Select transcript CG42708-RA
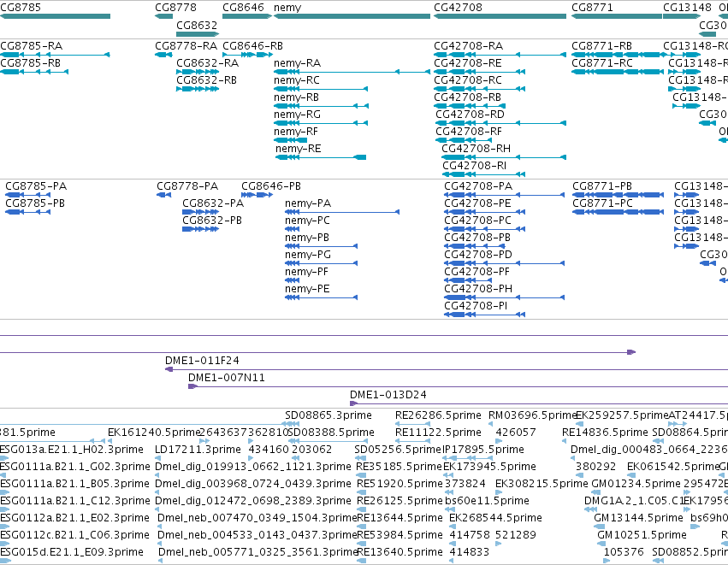The width and height of the screenshot is (728, 565). coord(500,55)
